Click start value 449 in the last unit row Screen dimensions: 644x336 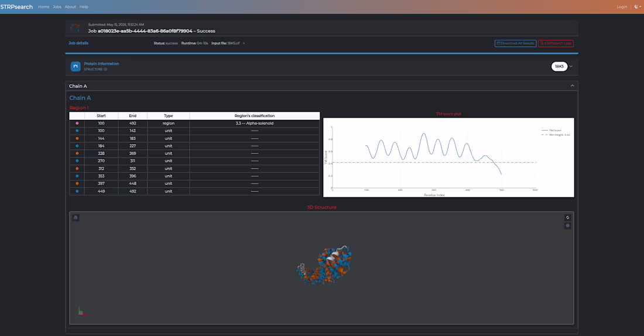[101, 191]
